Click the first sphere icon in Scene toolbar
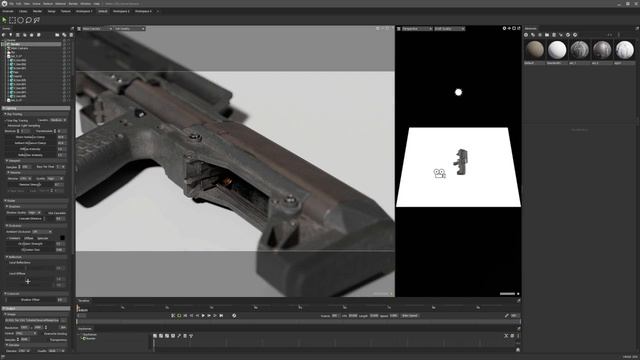 (4, 35)
